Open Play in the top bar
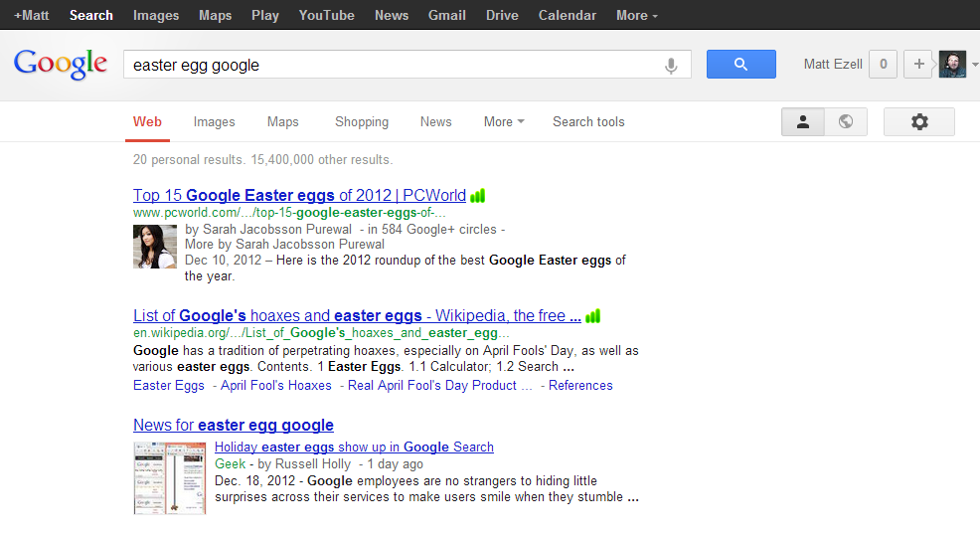The height and width of the screenshot is (539, 980). (265, 15)
